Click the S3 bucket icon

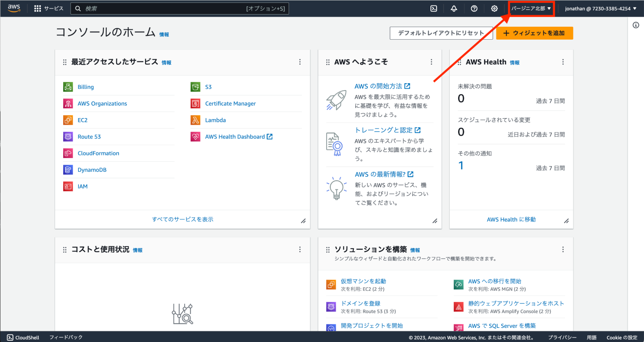(195, 87)
